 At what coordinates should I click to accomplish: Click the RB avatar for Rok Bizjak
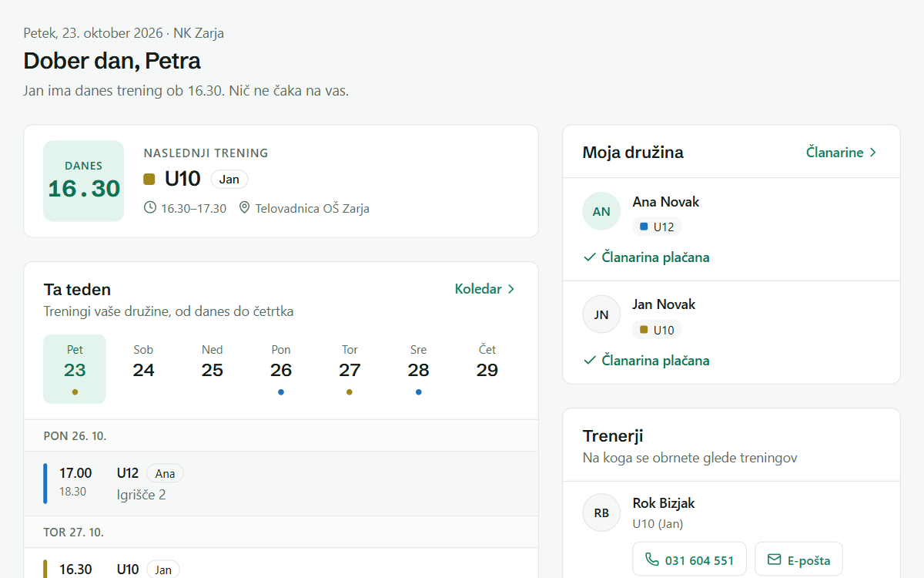tap(601, 512)
